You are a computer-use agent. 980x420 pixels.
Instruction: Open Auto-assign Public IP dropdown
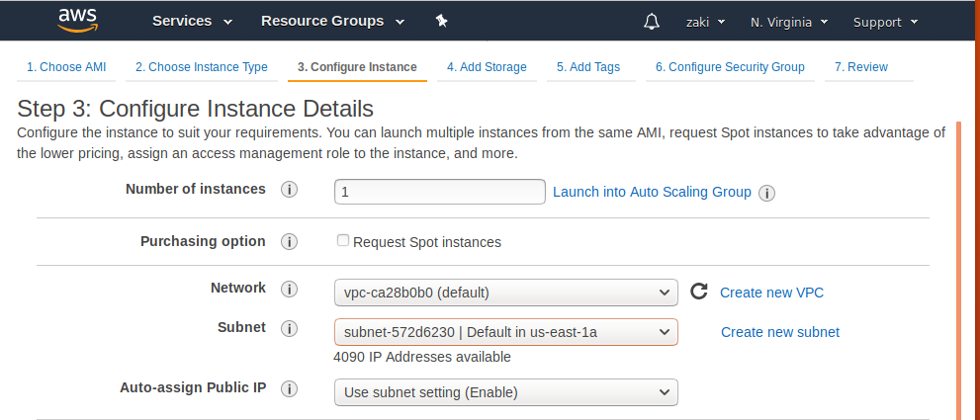point(505,392)
